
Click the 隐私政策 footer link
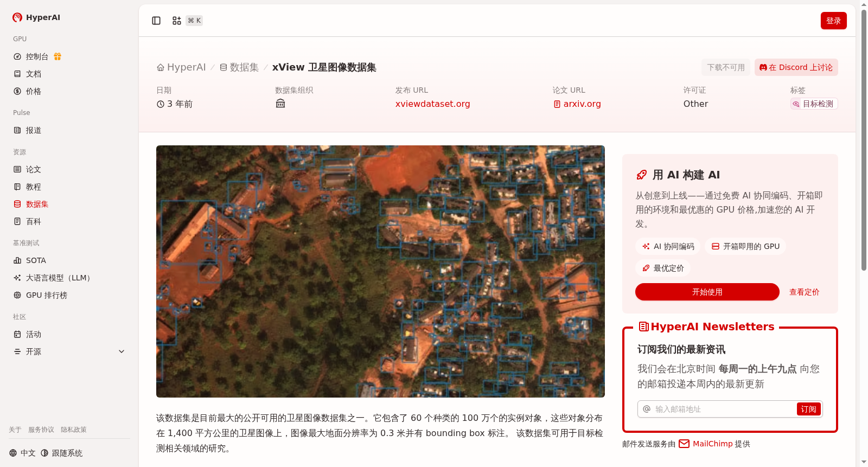(74, 430)
